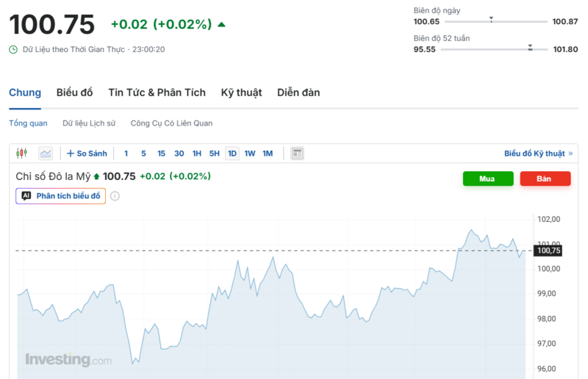Select the area chart type icon
Screen dimensions: 588x379
click(x=46, y=154)
